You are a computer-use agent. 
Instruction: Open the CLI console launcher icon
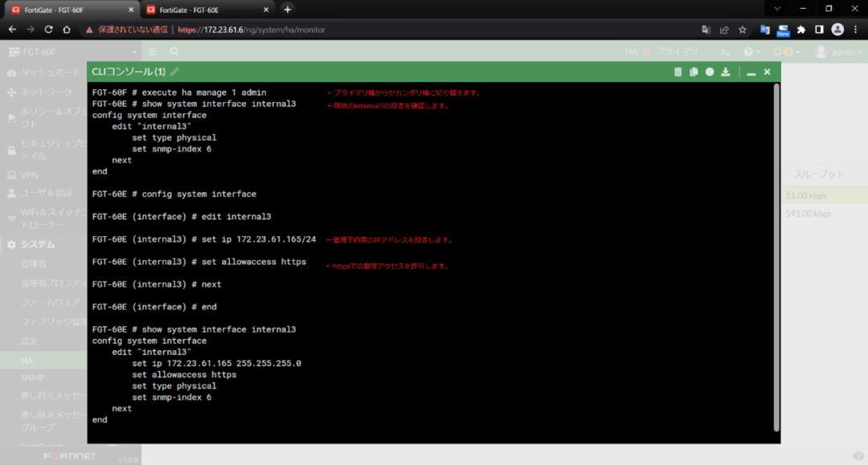click(x=726, y=52)
